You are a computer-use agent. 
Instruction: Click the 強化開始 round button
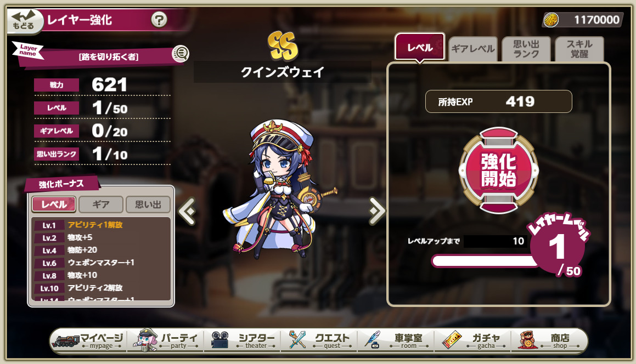click(x=498, y=170)
